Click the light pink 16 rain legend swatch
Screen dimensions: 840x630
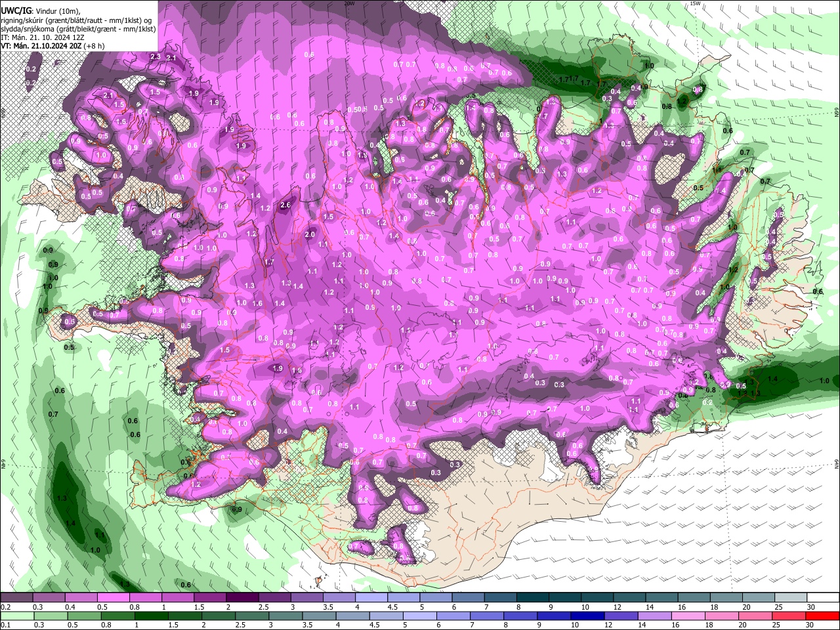687,616
